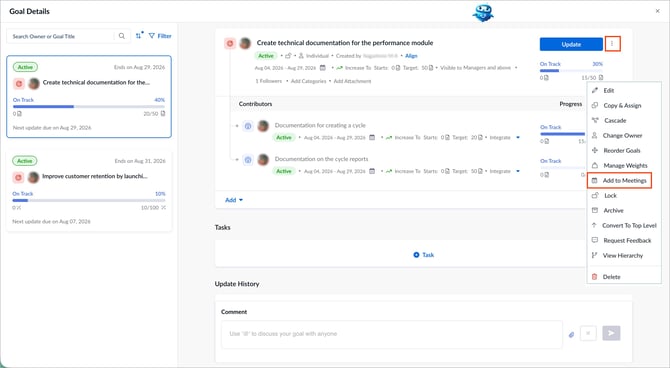
Task: Click the plus icon to add Task
Action: click(x=416, y=255)
